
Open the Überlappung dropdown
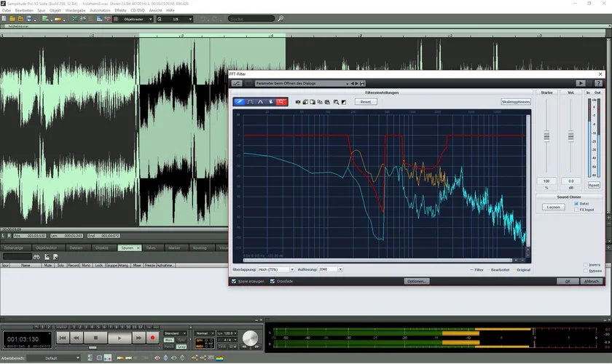[x=292, y=269]
